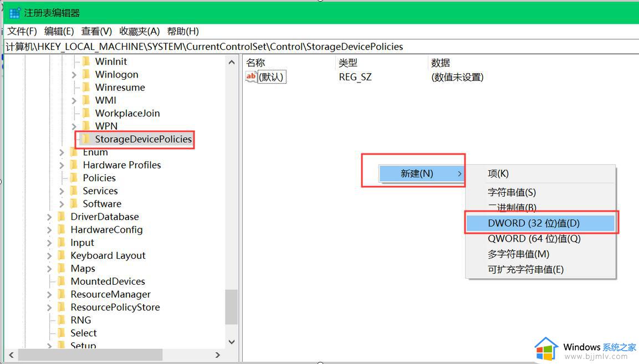Click the Maps folder icon
This screenshot has width=639, height=364.
tap(62, 269)
